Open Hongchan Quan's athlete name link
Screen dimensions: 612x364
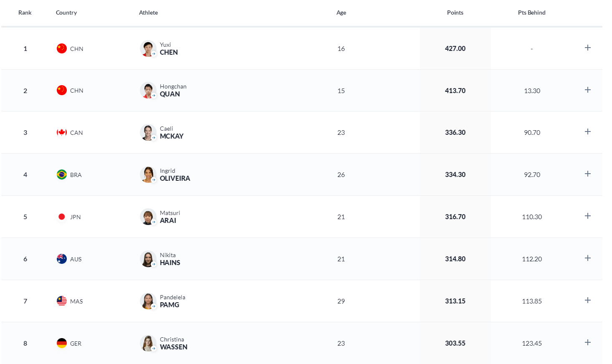coord(173,90)
